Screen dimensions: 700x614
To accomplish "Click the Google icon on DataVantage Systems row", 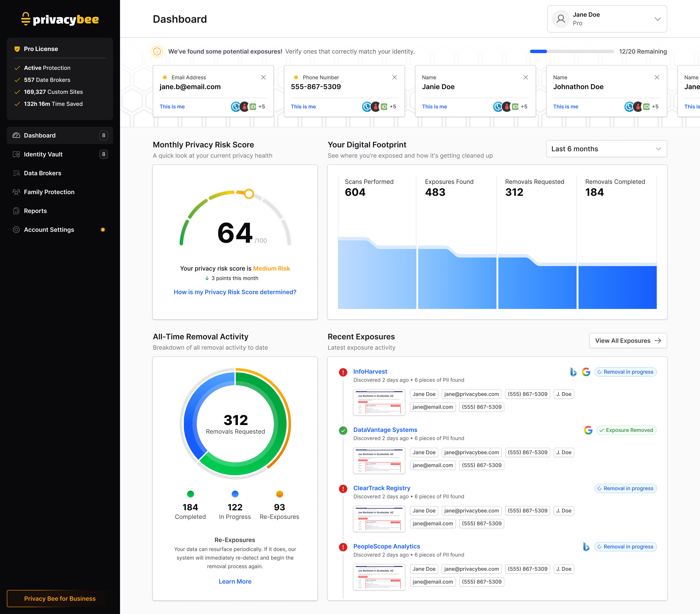I will [x=588, y=430].
